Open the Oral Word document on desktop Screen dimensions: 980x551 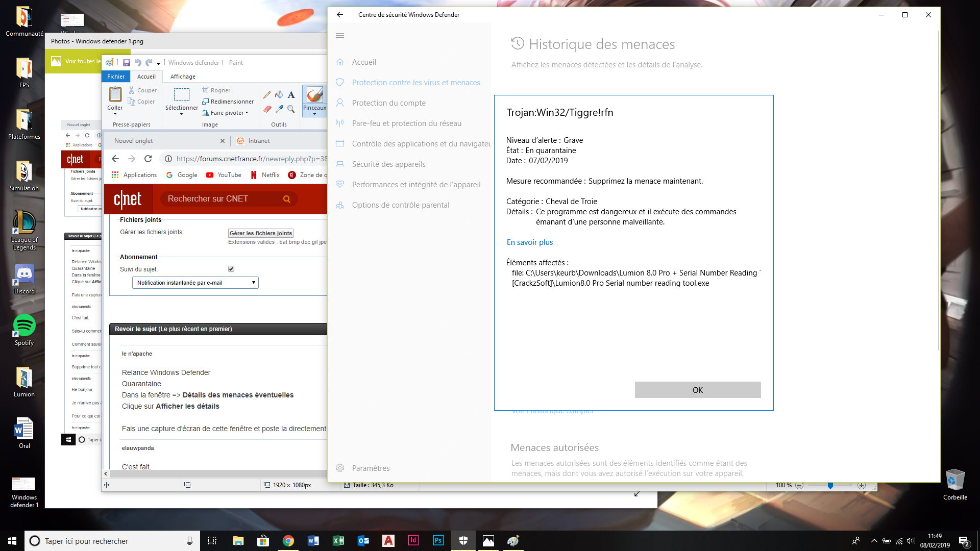(x=24, y=433)
